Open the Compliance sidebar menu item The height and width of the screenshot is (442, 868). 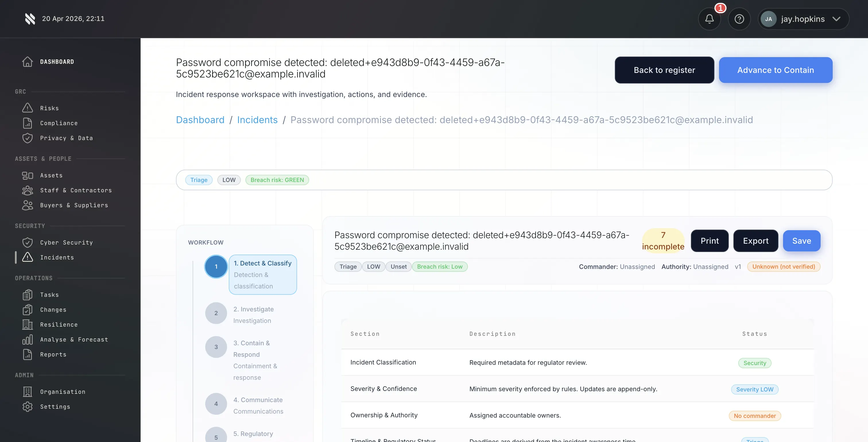(x=59, y=123)
